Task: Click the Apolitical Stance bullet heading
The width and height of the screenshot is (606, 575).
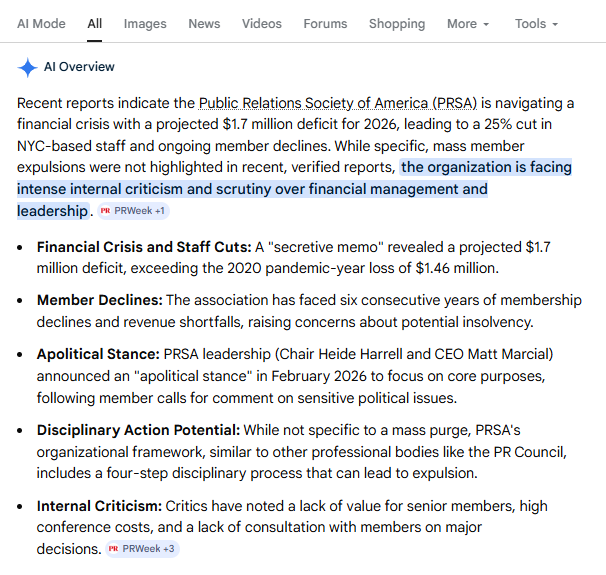Action: (x=97, y=354)
